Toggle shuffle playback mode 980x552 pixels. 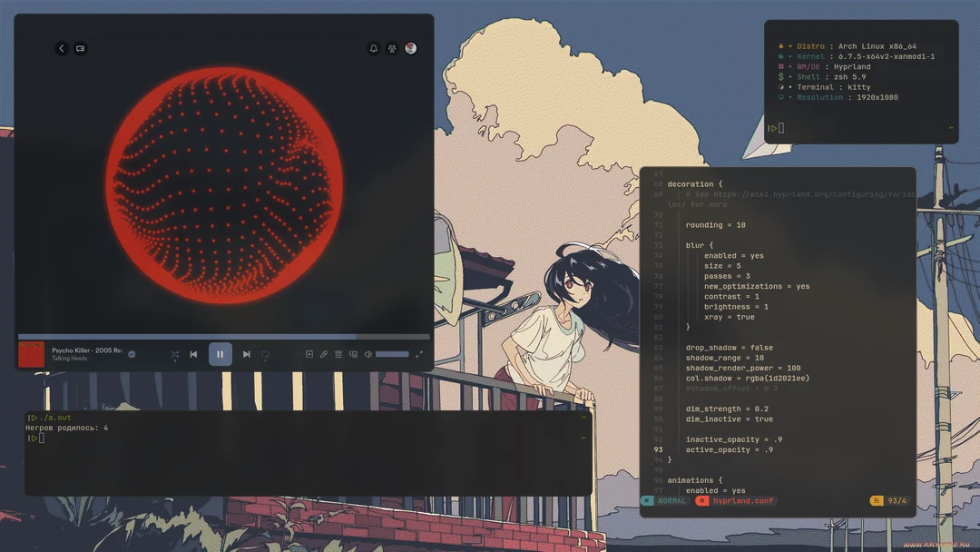(x=174, y=354)
